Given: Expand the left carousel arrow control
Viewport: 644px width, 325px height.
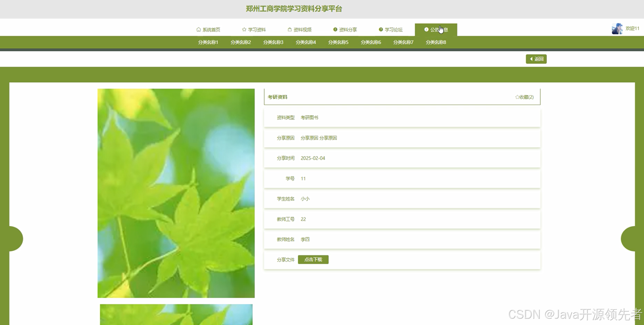Looking at the screenshot, I should pyautogui.click(x=14, y=239).
